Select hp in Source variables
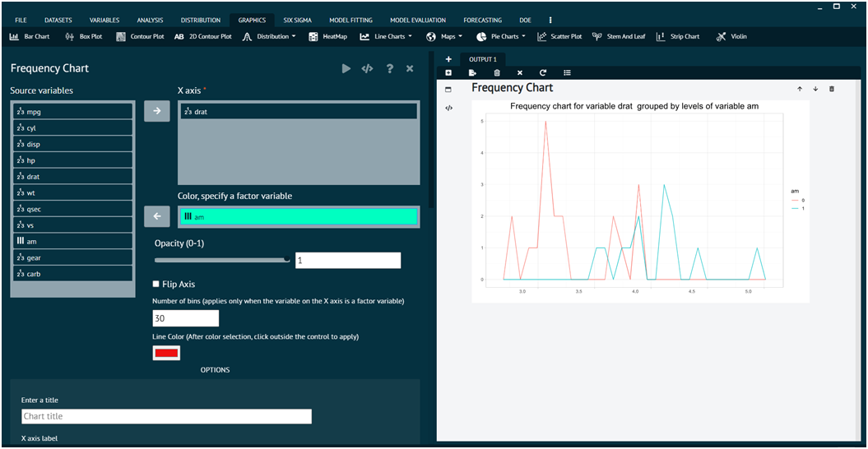 coord(72,160)
